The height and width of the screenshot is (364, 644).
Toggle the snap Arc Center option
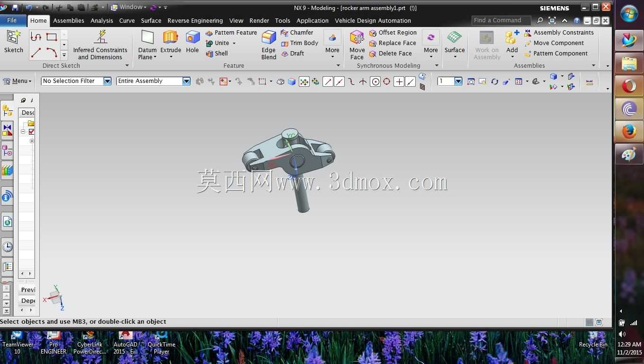tap(375, 82)
